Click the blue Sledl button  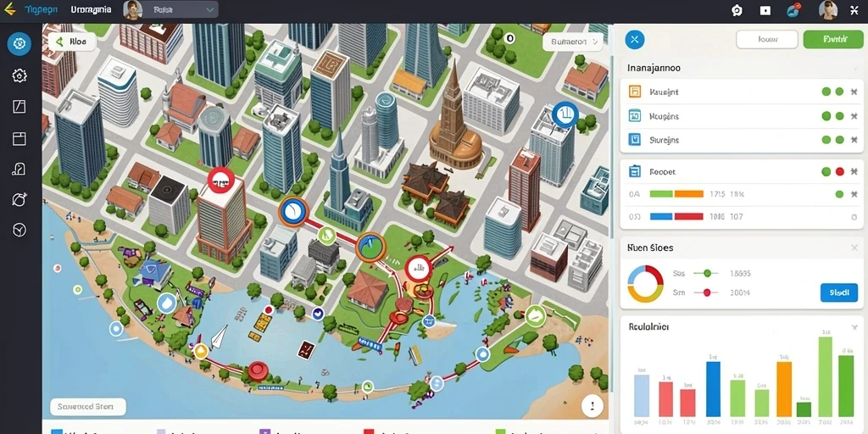click(838, 292)
